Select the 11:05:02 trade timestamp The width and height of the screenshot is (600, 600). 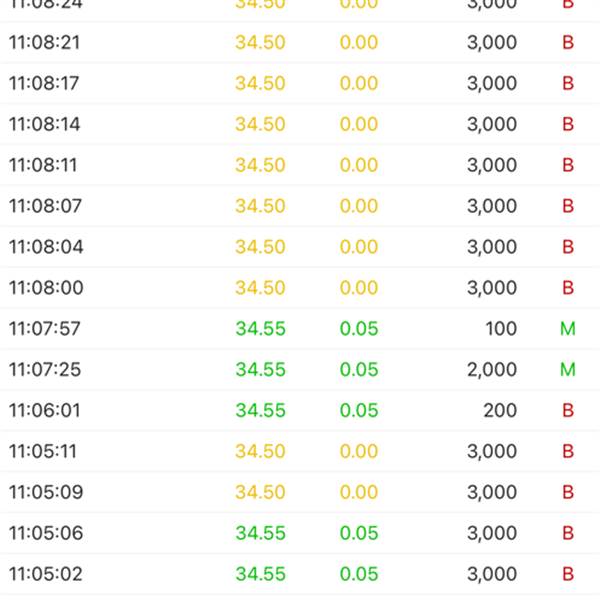[x=45, y=574]
